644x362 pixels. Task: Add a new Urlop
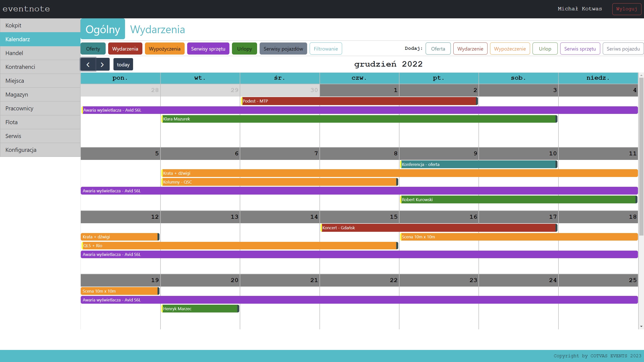[545, 49]
